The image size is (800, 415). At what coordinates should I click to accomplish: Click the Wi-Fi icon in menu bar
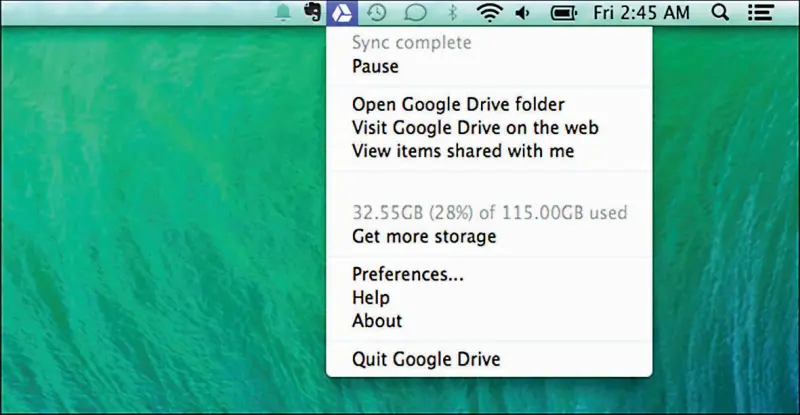pyautogui.click(x=489, y=13)
